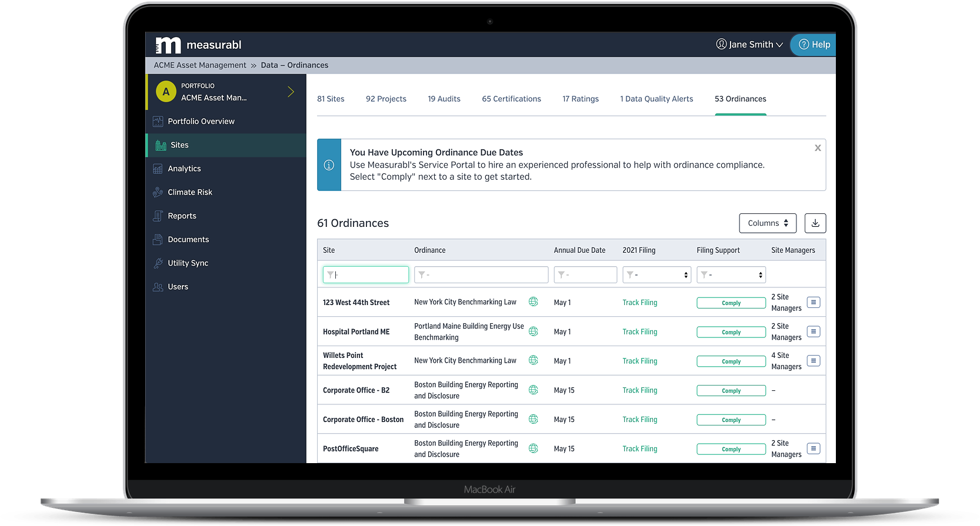
Task: Click the Portfolio Overview chart icon
Action: point(158,122)
